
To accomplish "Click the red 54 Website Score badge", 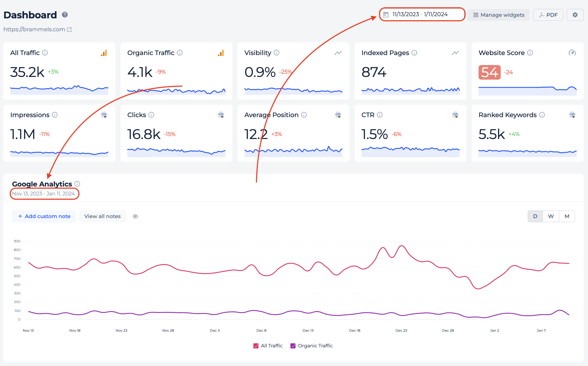I will point(489,72).
